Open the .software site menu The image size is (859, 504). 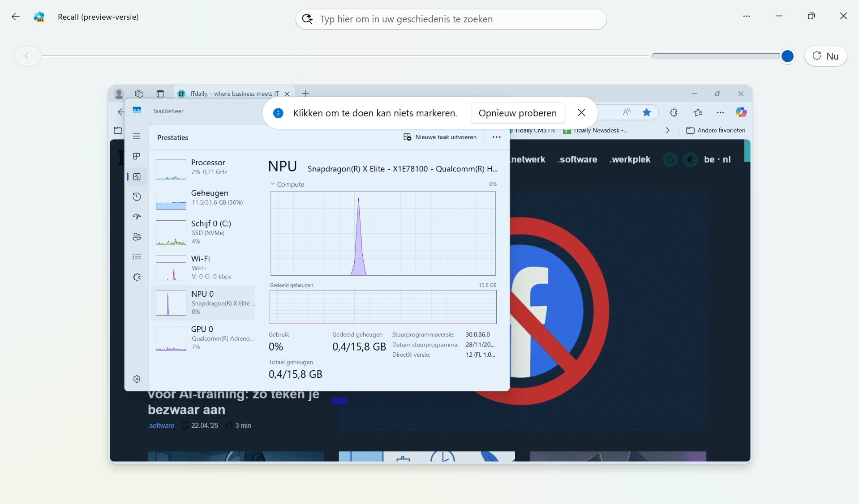click(577, 159)
